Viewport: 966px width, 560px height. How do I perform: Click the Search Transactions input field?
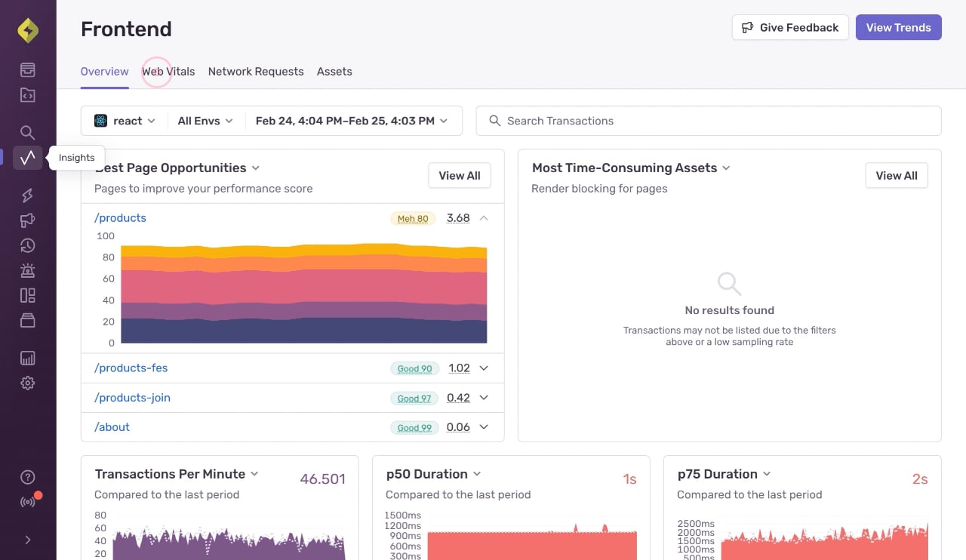[x=709, y=121]
